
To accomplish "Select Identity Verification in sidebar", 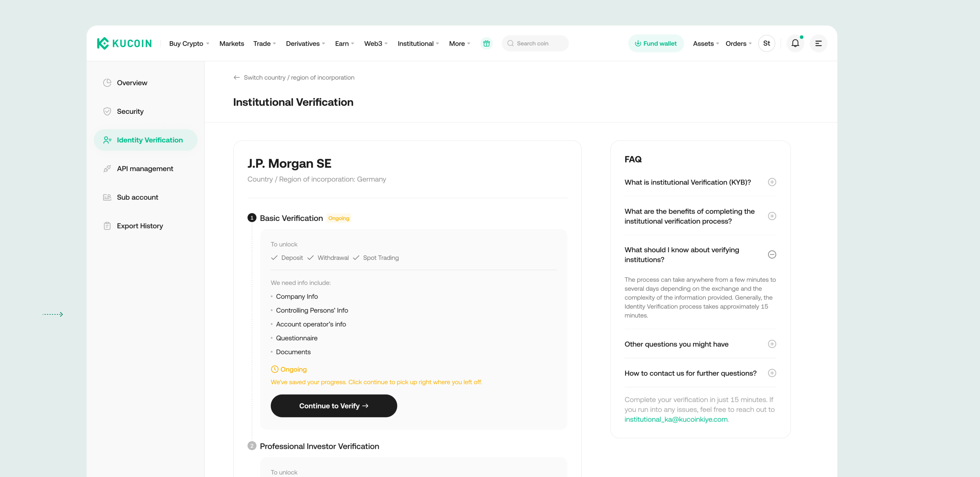I will [145, 140].
